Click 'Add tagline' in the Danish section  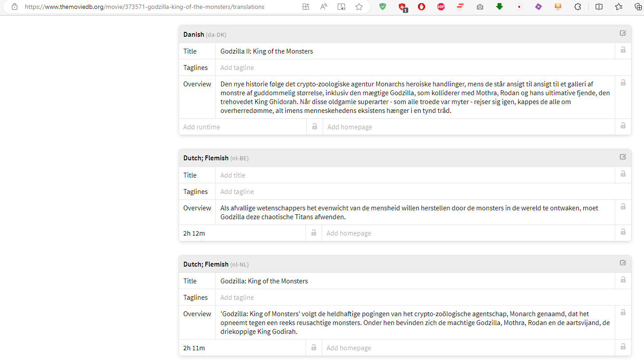click(x=237, y=68)
